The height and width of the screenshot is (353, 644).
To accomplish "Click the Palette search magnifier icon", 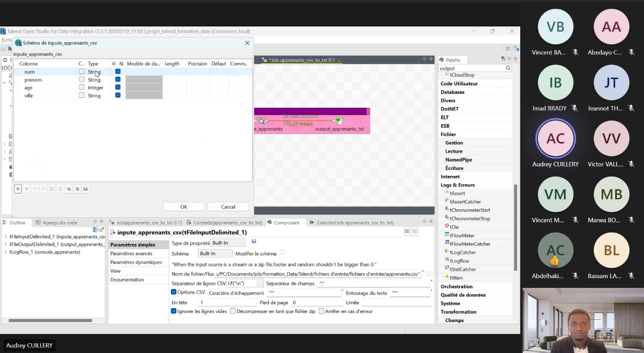I will (x=508, y=68).
